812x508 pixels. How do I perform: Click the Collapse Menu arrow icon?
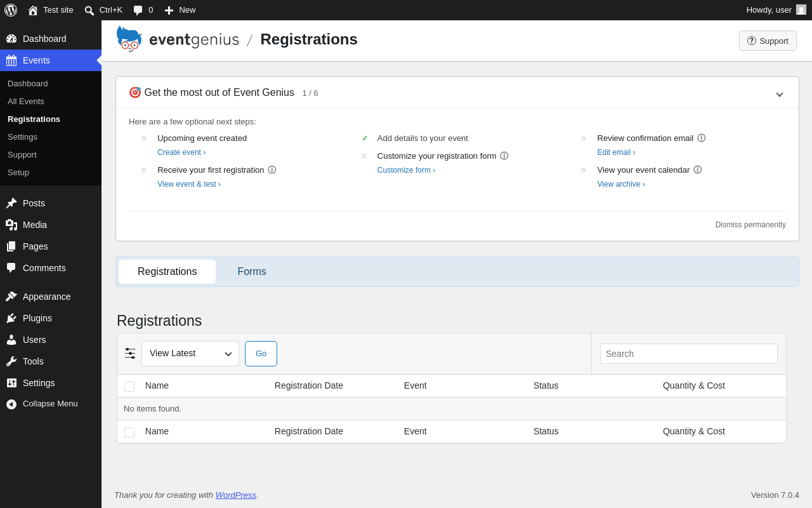tap(11, 404)
